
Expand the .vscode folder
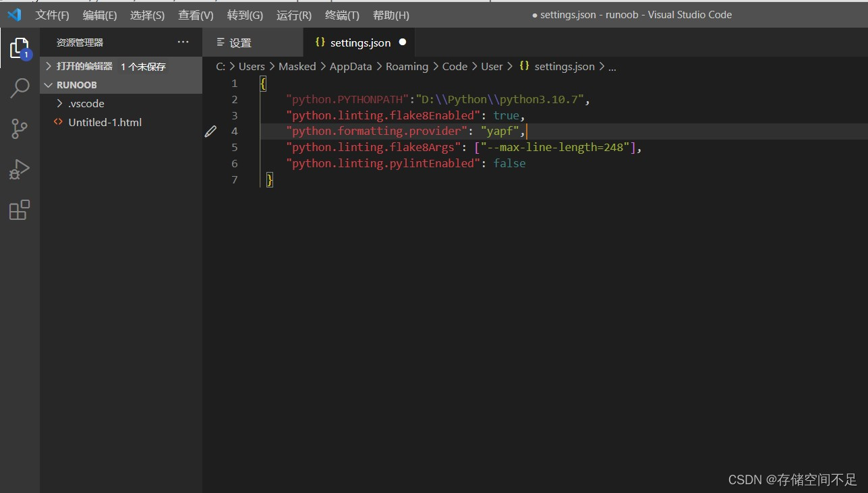pyautogui.click(x=121, y=103)
